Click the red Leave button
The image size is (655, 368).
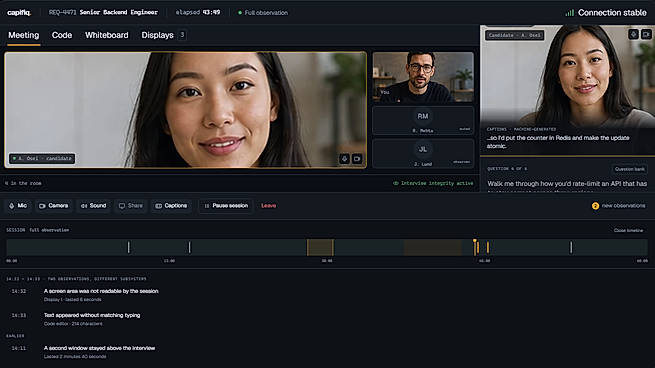(x=268, y=206)
